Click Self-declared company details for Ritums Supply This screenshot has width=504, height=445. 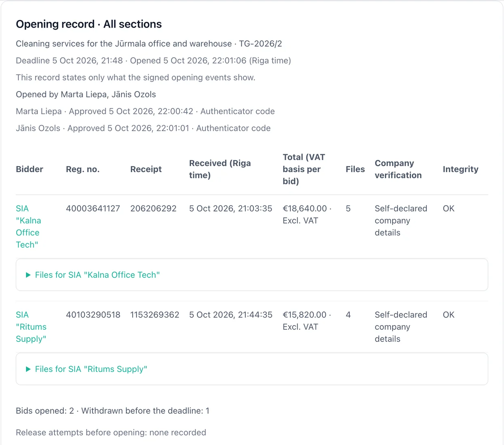(401, 327)
